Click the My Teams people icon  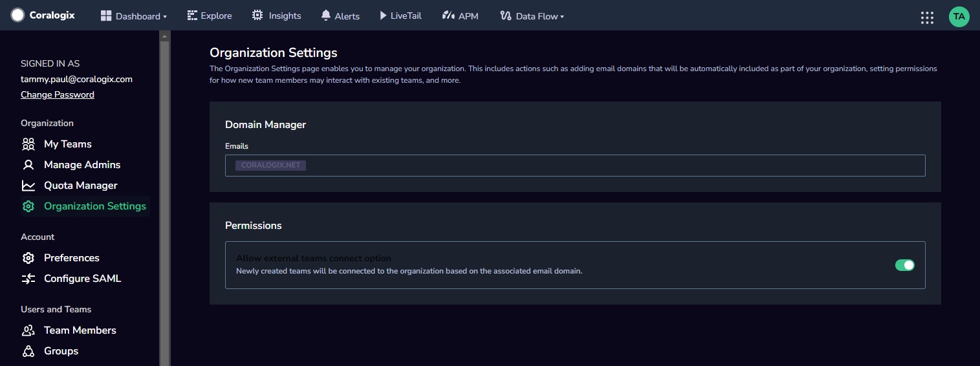[28, 144]
